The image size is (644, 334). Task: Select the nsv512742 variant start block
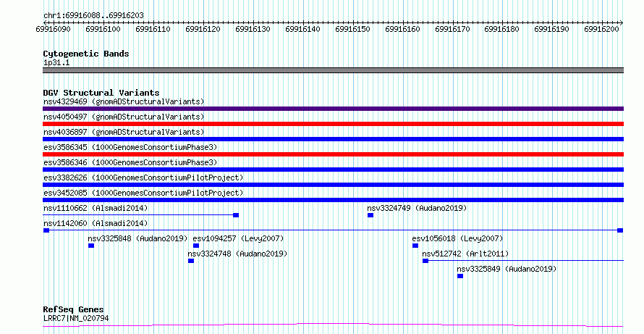(425, 261)
